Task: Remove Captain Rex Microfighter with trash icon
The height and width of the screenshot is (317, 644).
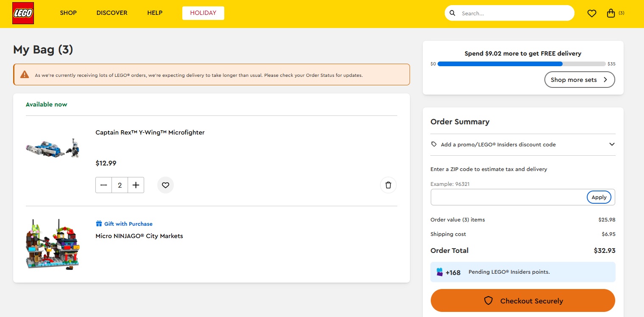Action: coord(388,185)
